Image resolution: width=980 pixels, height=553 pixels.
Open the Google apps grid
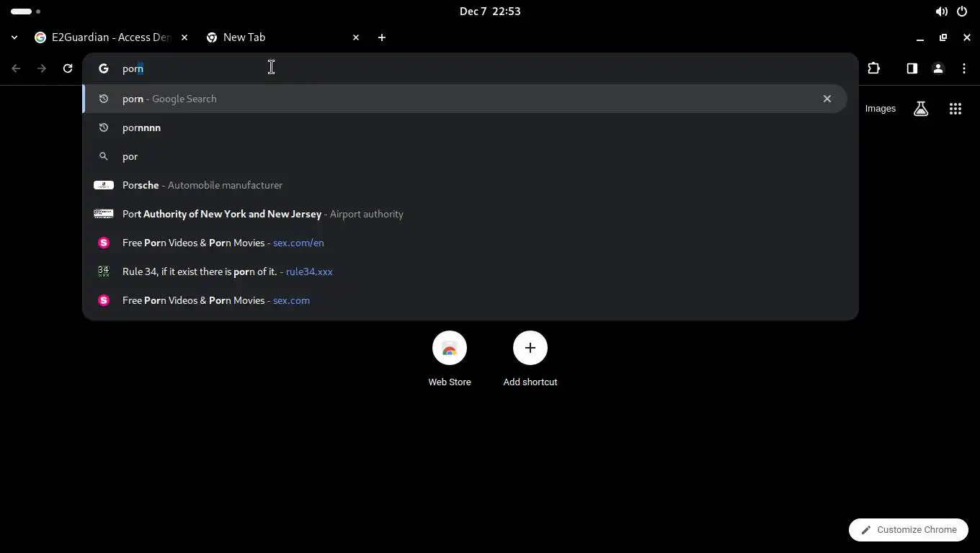pyautogui.click(x=955, y=109)
